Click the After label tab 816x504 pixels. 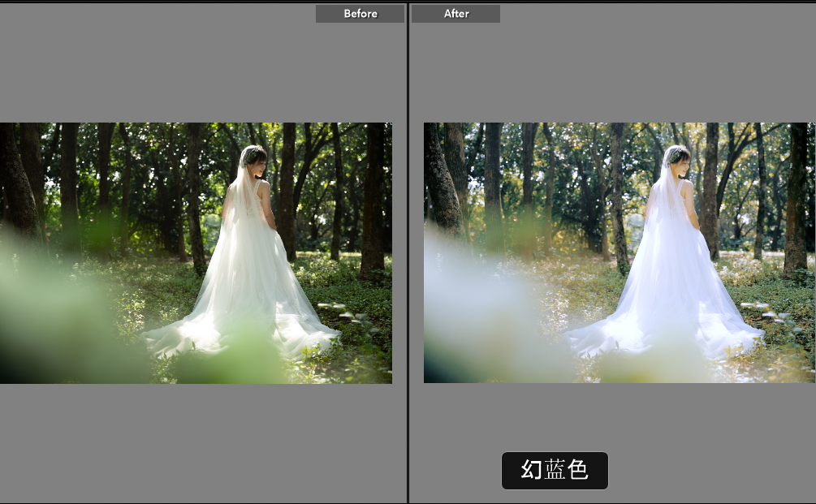(455, 14)
